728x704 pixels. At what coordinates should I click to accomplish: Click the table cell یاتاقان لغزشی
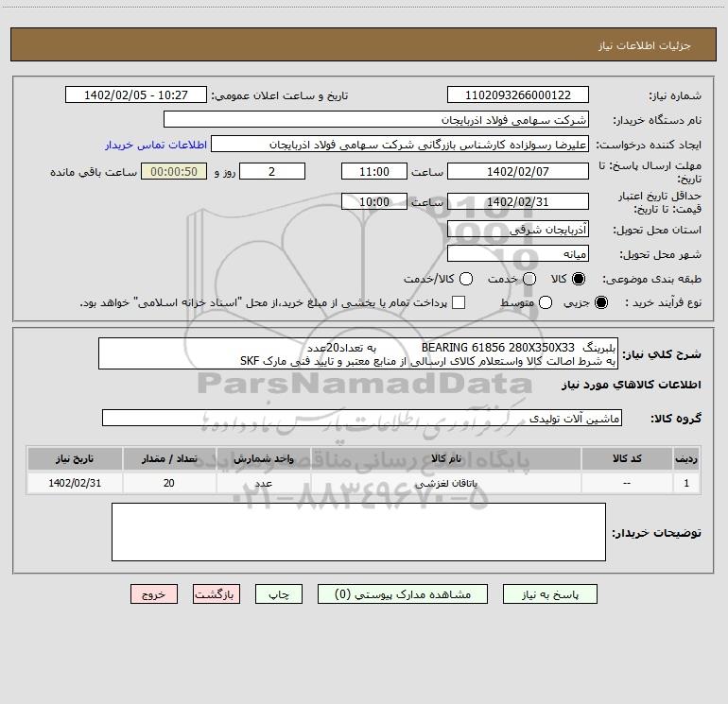445,483
